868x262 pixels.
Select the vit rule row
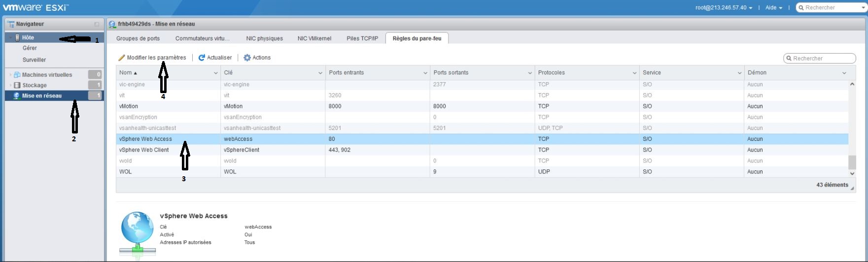482,96
